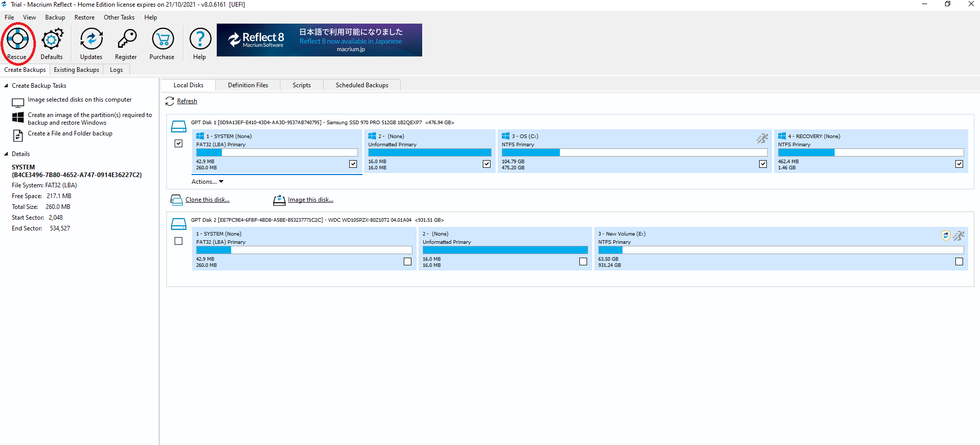Viewport: 980px width, 445px height.
Task: Click the Windows flag on Disk 1 SYSTEM partition
Action: coord(200,136)
